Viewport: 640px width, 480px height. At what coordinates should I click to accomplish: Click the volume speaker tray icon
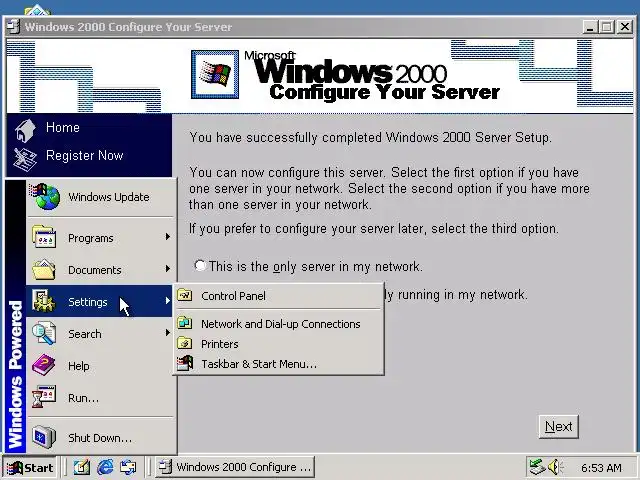coord(555,467)
